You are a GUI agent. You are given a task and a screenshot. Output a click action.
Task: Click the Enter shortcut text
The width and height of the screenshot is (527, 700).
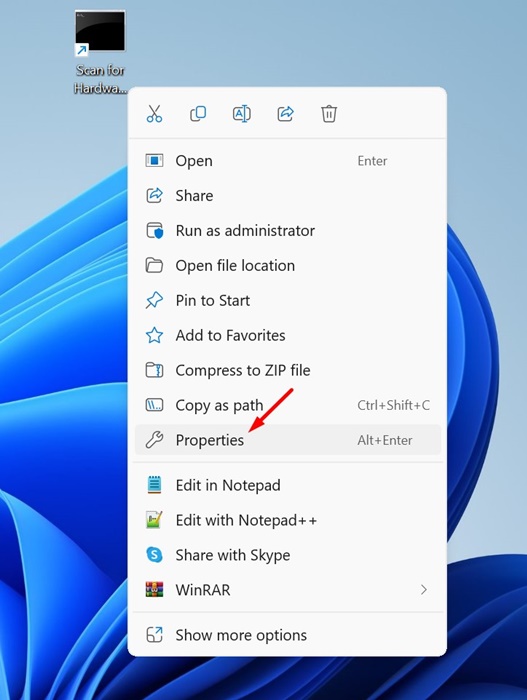coord(372,161)
